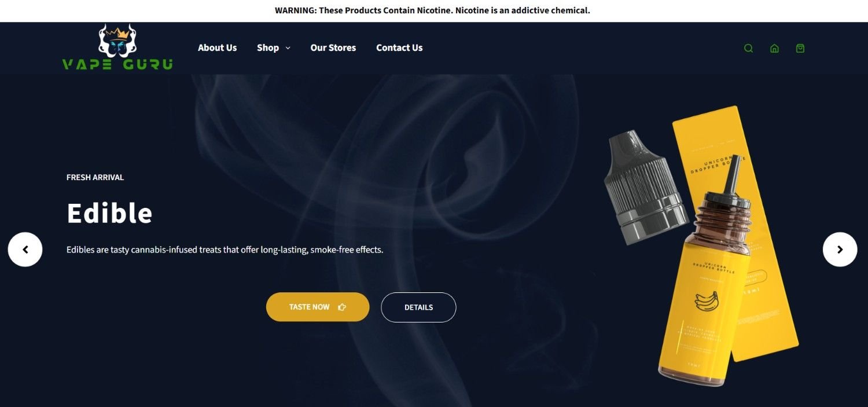Viewport: 868px width, 407px height.
Task: Click the Taste Now button
Action: coord(318,307)
